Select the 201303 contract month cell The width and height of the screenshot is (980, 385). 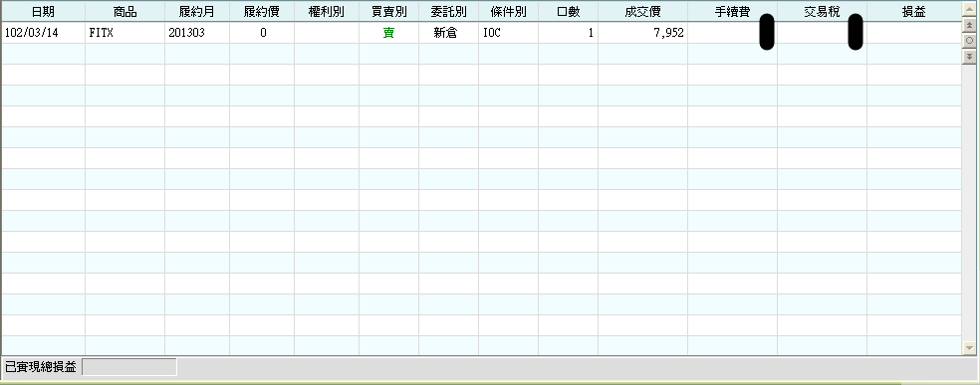pos(197,33)
